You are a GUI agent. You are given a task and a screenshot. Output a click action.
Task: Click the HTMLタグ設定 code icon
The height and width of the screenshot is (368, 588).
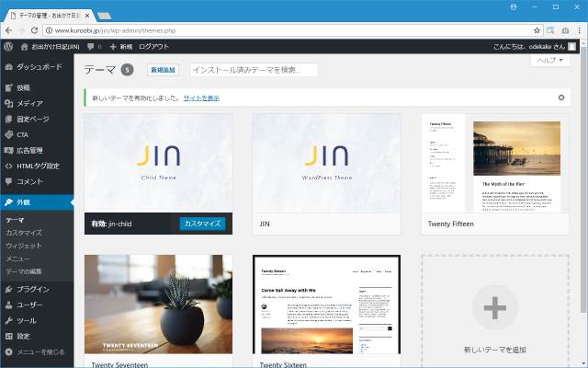9,166
